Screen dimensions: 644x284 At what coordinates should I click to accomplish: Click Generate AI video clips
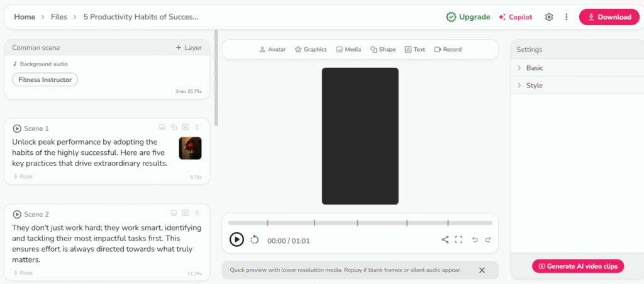[578, 266]
